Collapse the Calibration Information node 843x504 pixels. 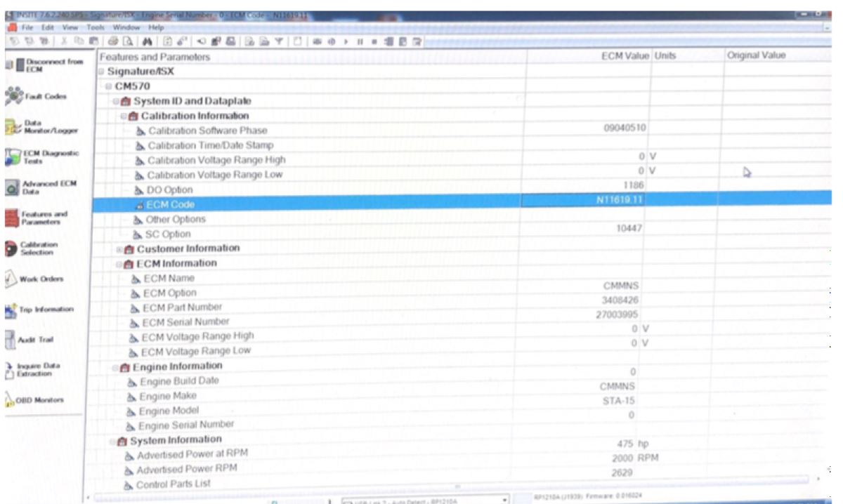pos(123,117)
